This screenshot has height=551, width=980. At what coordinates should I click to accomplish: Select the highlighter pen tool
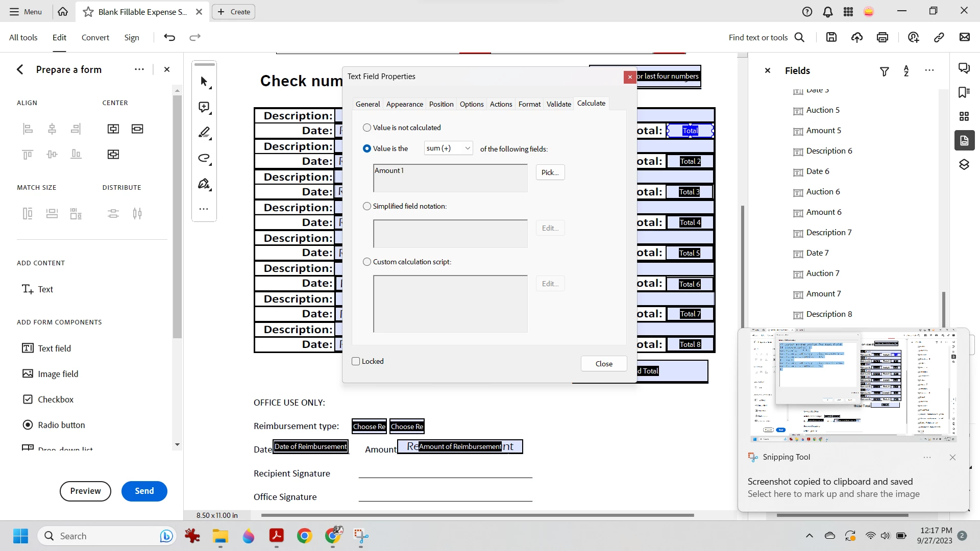tap(204, 133)
